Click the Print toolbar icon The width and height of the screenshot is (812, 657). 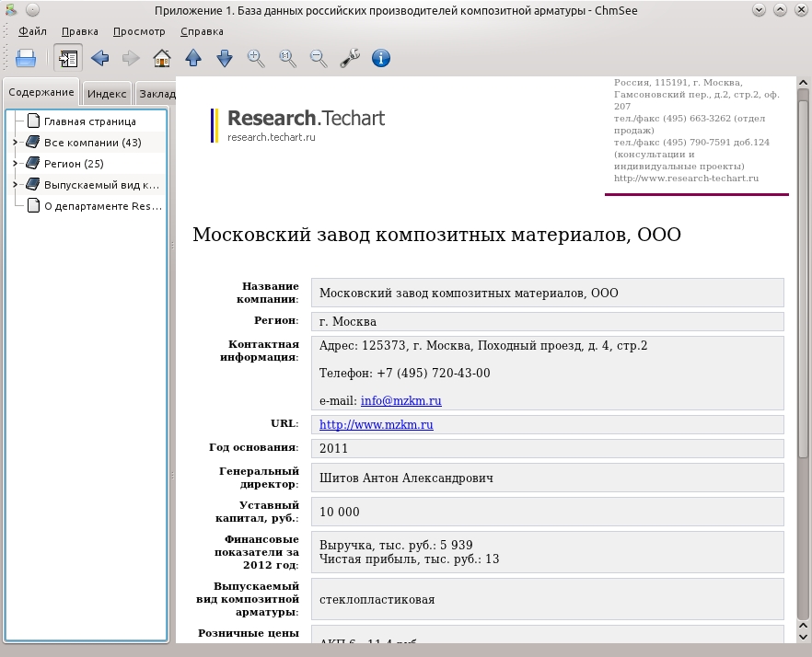[26, 58]
